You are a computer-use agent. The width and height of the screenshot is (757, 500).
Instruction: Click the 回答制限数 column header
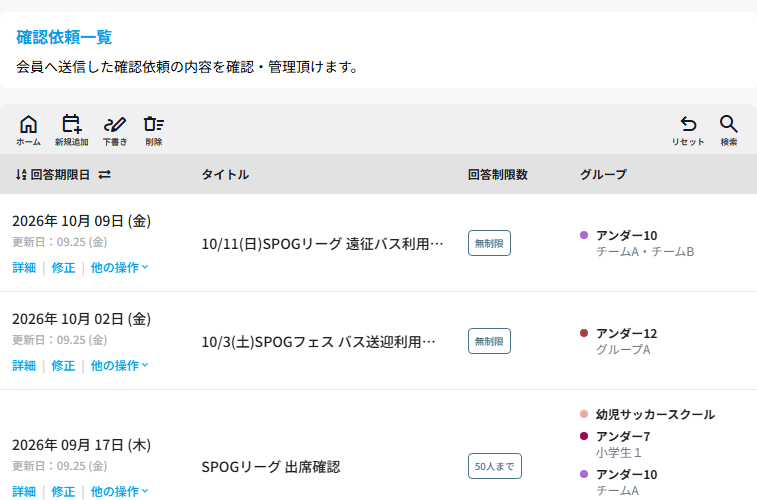coord(498,175)
